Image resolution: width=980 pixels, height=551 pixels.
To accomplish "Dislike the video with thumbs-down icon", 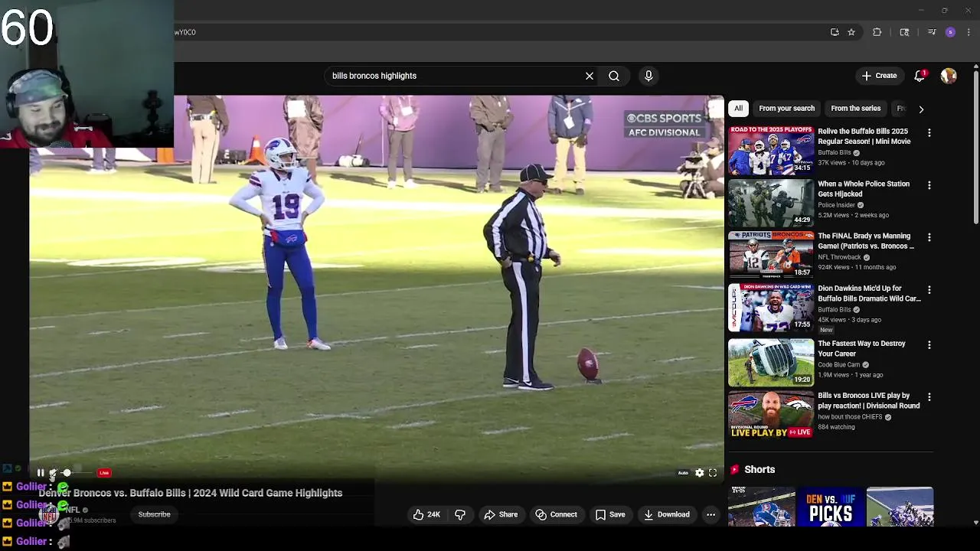I will pyautogui.click(x=460, y=514).
